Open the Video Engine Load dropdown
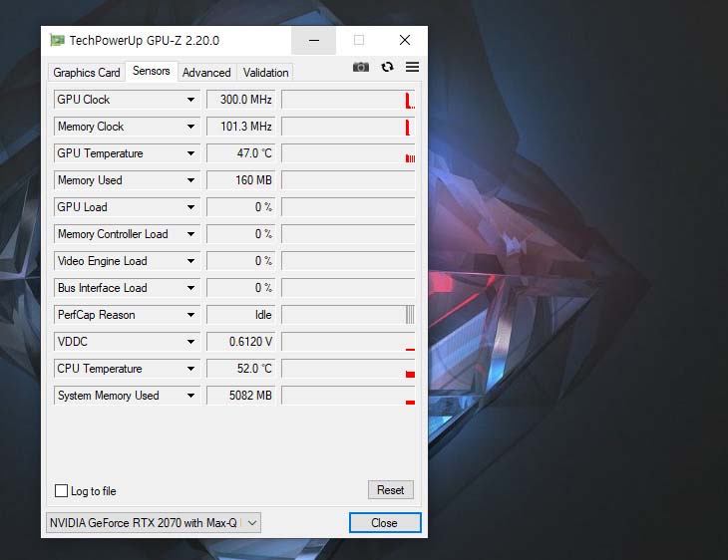 pos(190,261)
